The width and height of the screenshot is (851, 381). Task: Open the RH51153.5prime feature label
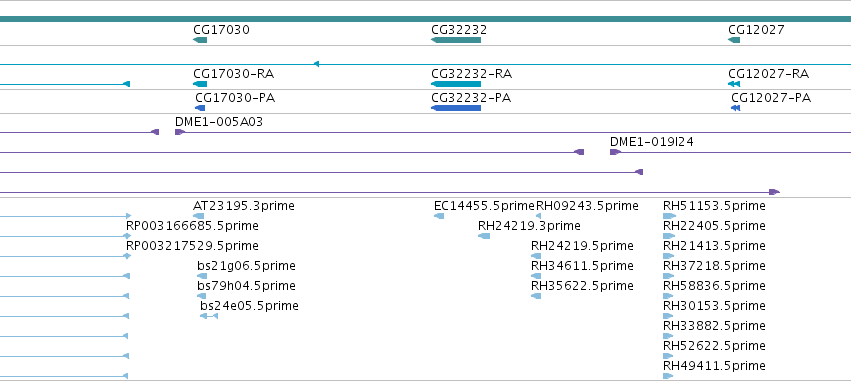pyautogui.click(x=714, y=206)
